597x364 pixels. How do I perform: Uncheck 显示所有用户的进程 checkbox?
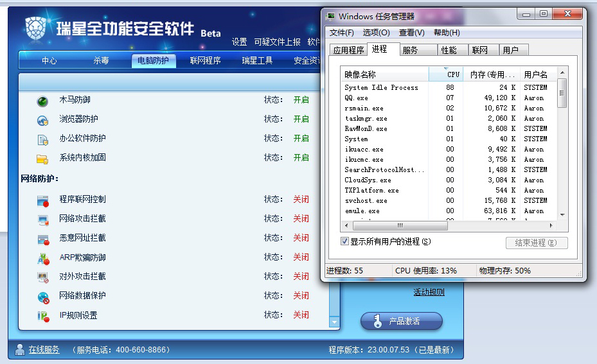(x=344, y=241)
